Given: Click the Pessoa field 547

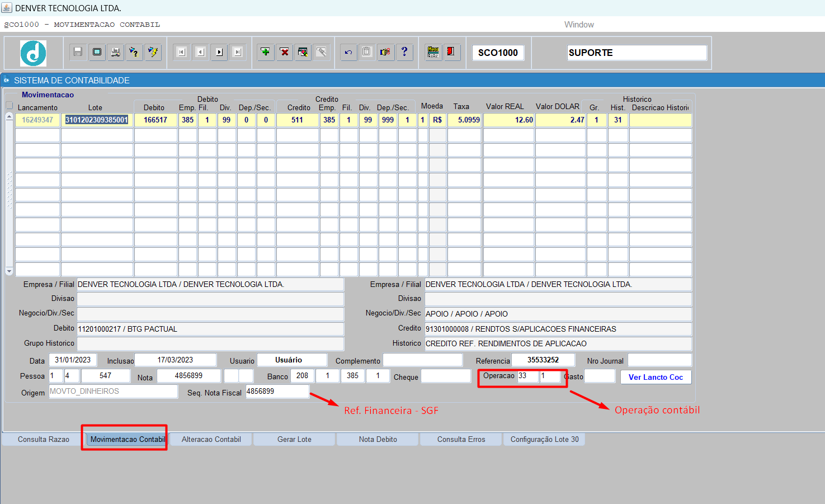Looking at the screenshot, I should (106, 375).
